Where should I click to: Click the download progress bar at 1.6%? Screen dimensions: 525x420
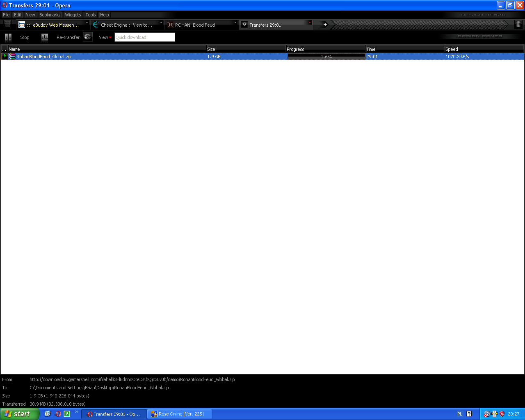coord(326,57)
